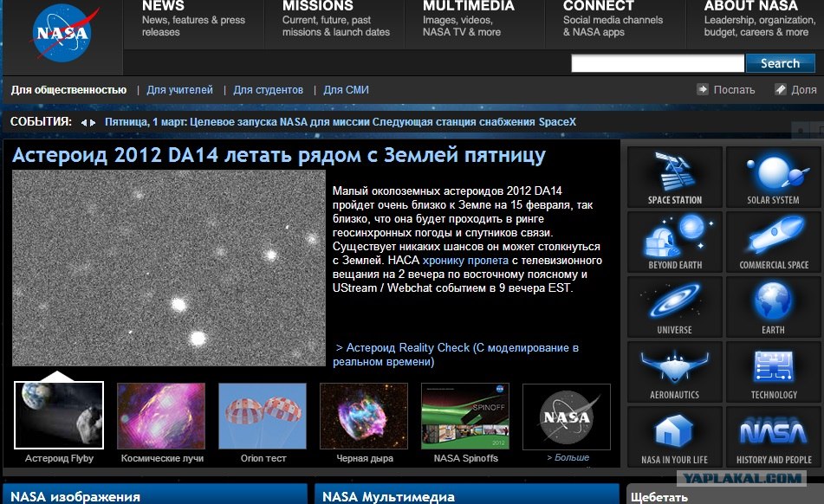Viewport: 824px width, 504px height.
Task: Open the Space Station topic icon
Action: pos(675,177)
